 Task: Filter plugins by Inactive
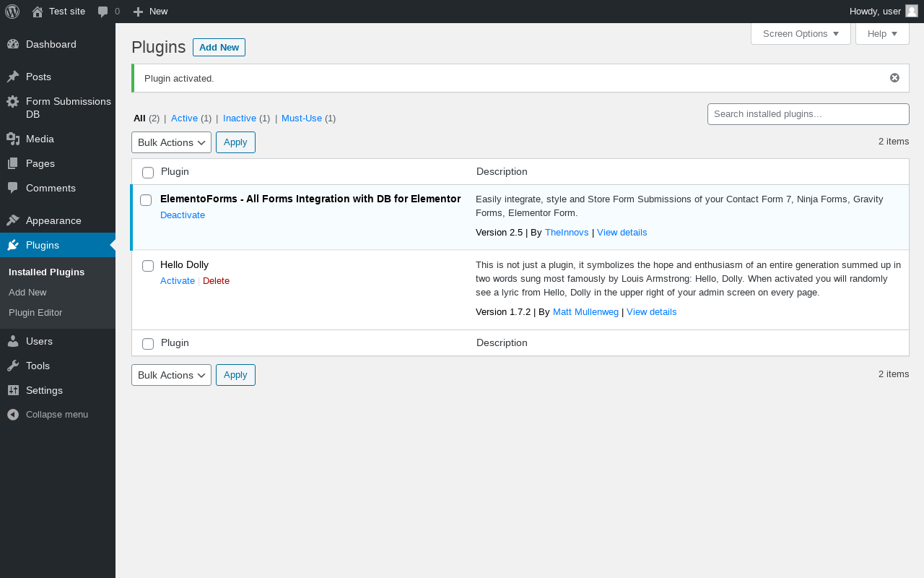click(240, 118)
